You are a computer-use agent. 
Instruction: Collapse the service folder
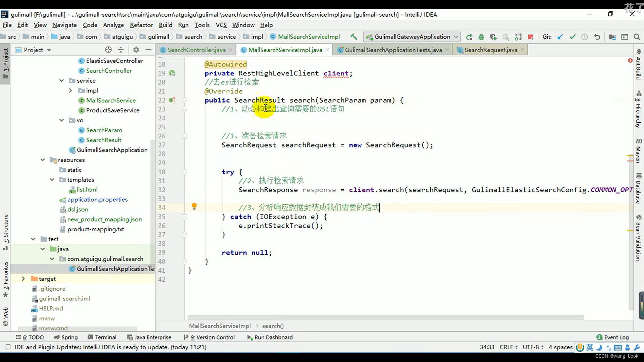[61, 80]
